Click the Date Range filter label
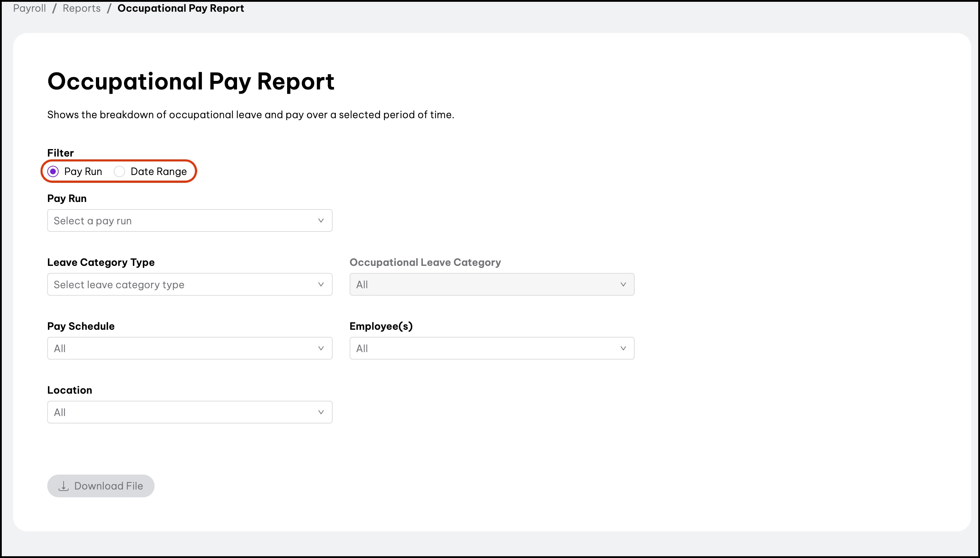Screen dimensions: 980x558 [x=158, y=171]
